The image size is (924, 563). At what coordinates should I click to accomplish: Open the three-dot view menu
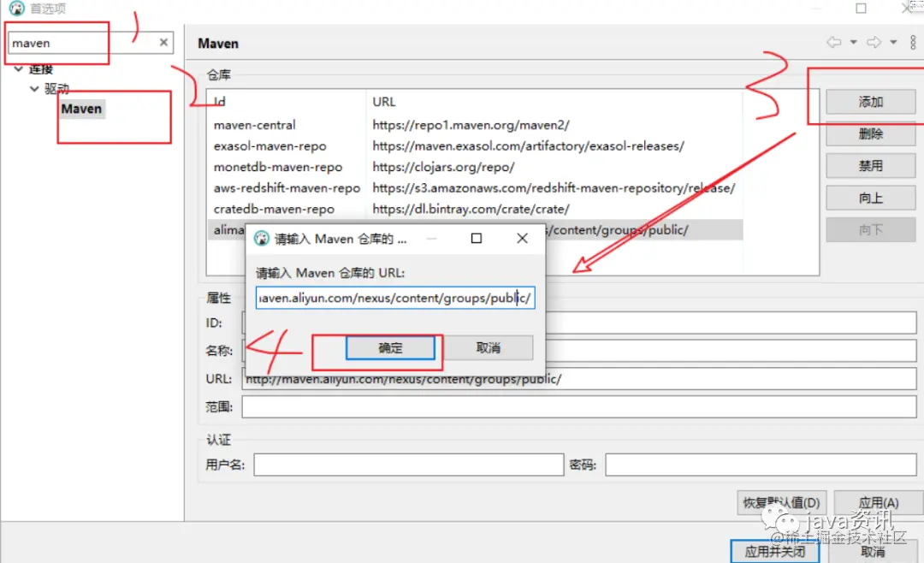pyautogui.click(x=913, y=43)
